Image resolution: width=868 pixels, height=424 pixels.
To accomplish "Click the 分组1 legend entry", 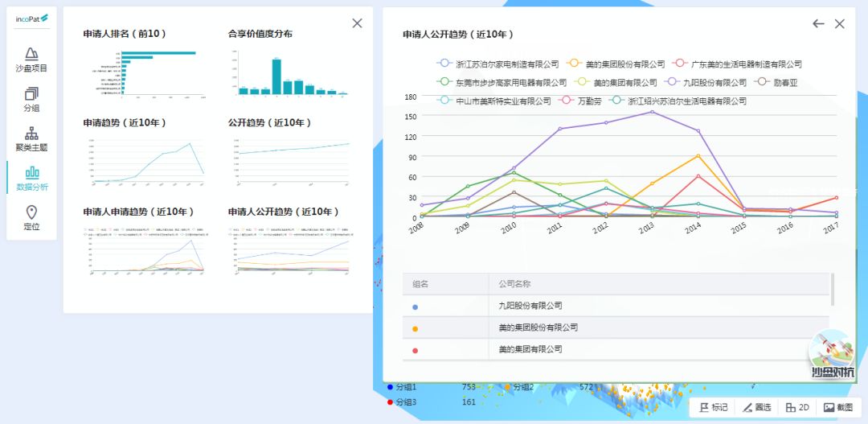I will pyautogui.click(x=401, y=387).
